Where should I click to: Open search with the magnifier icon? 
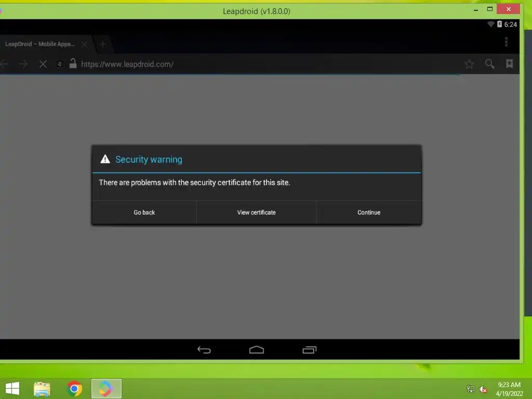click(x=489, y=64)
